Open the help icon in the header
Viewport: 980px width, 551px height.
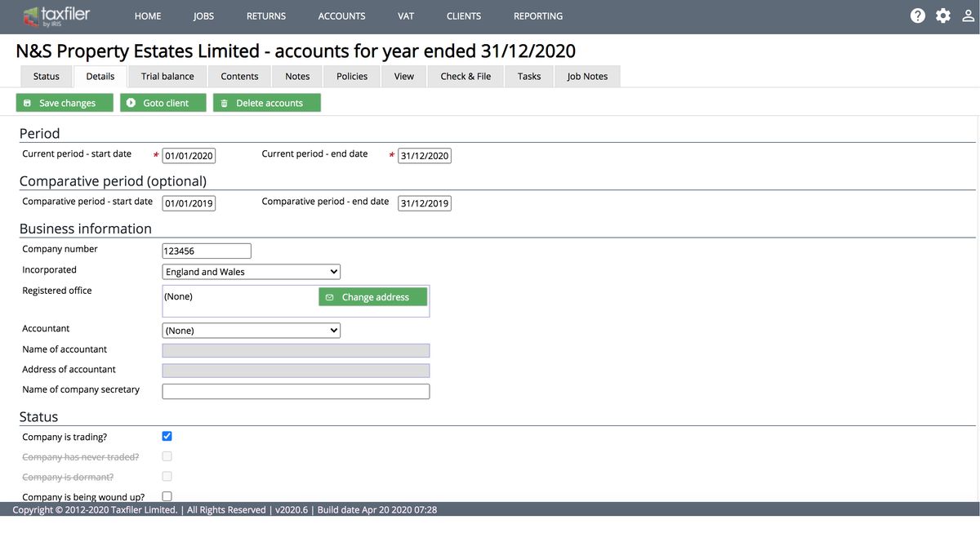[917, 15]
